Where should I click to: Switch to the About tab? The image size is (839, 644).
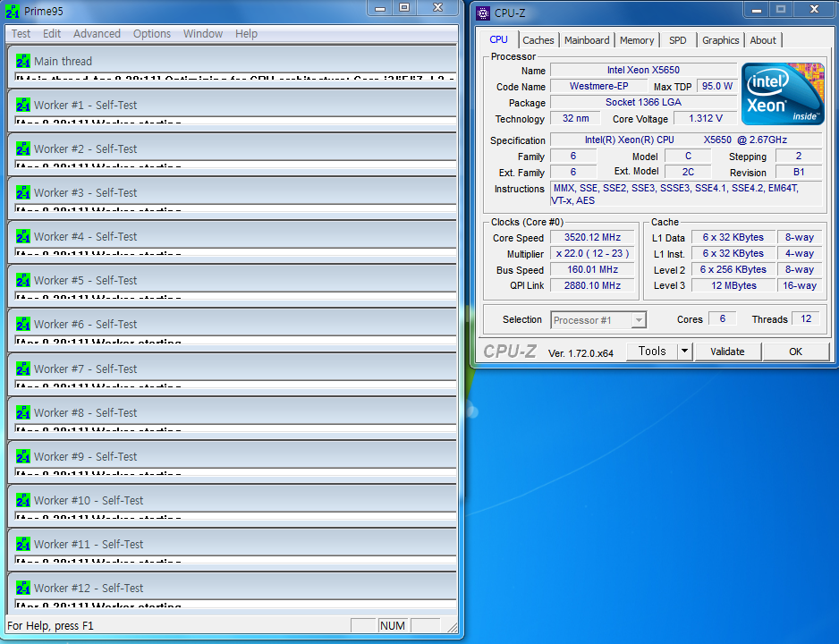click(762, 40)
